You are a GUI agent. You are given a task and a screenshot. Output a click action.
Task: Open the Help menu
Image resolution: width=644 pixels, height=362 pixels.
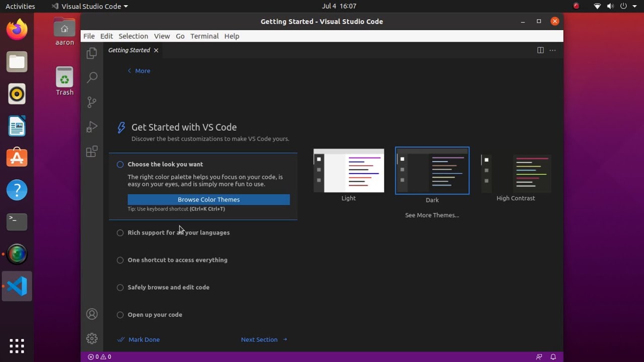coord(232,36)
